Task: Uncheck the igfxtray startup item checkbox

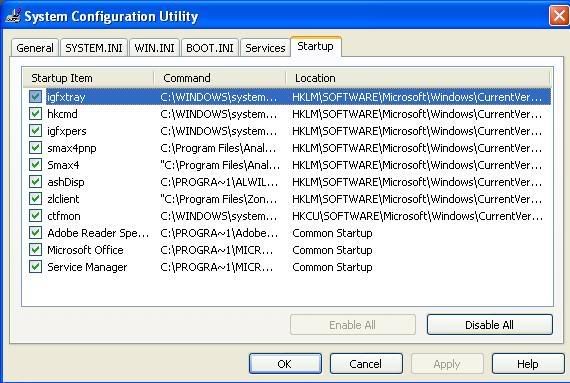Action: (x=35, y=97)
